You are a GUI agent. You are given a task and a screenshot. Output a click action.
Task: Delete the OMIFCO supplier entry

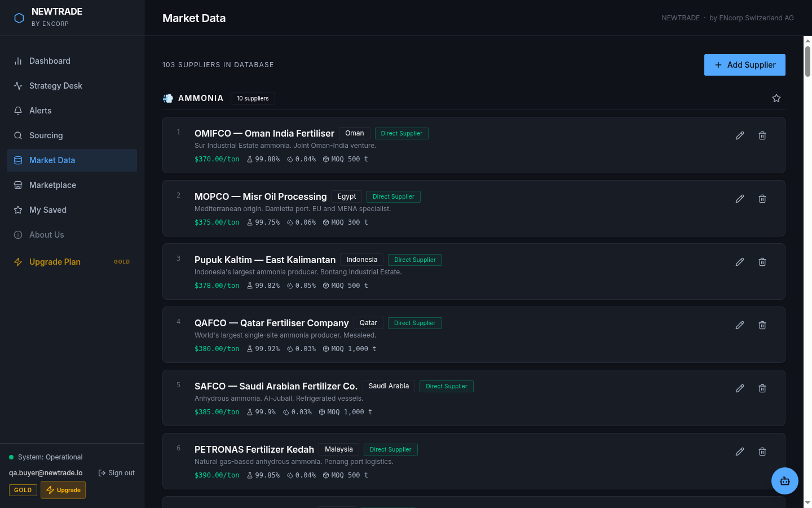coord(762,135)
